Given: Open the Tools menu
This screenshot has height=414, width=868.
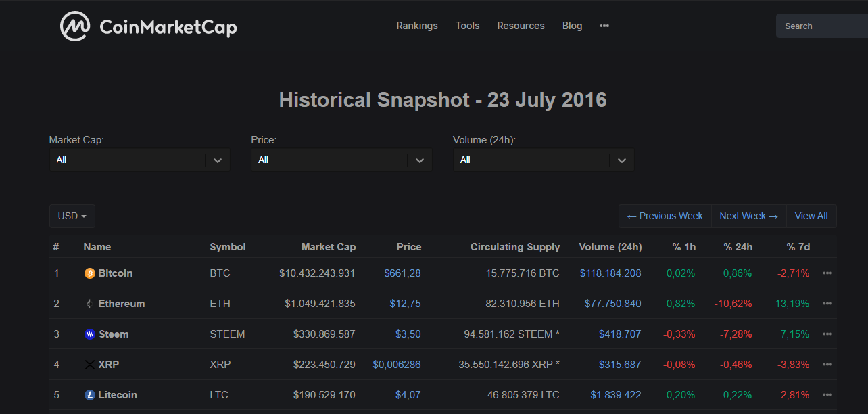Looking at the screenshot, I should 467,26.
